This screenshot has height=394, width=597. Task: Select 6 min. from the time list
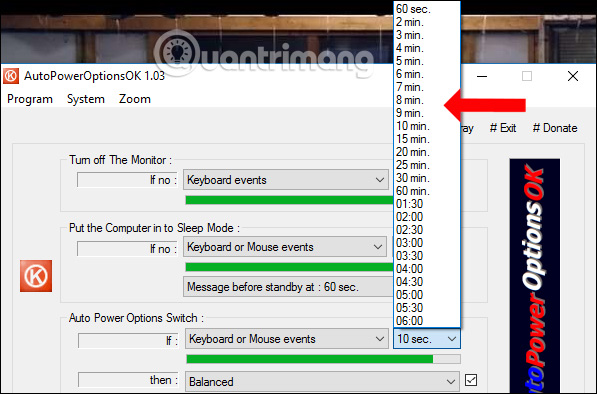(427, 74)
